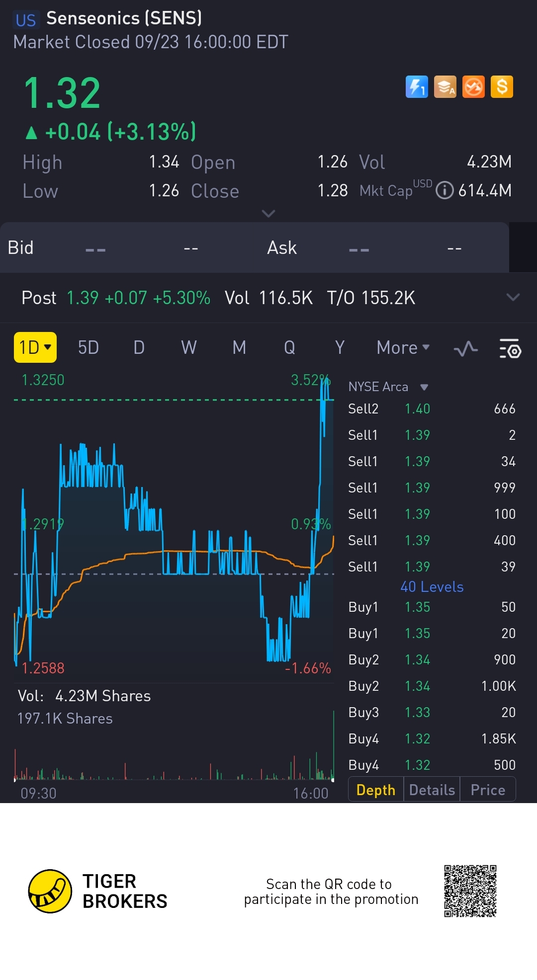
Task: Tap the Tiger Brokers logo
Action: pyautogui.click(x=97, y=891)
